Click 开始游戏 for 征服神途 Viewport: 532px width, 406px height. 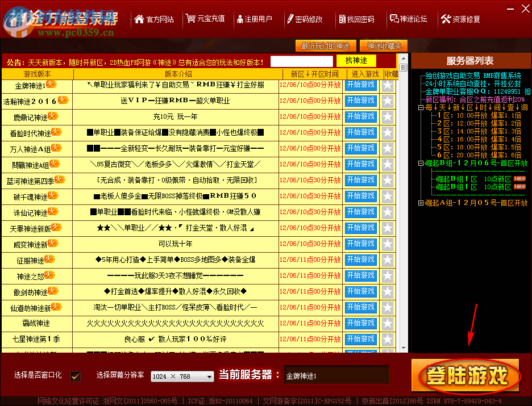(x=361, y=260)
